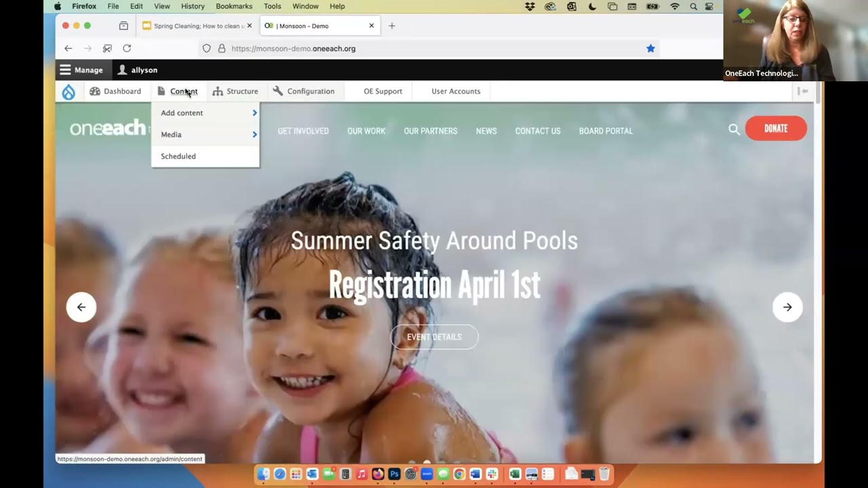Click the URL address field
The height and width of the screenshot is (488, 868).
[429, 48]
